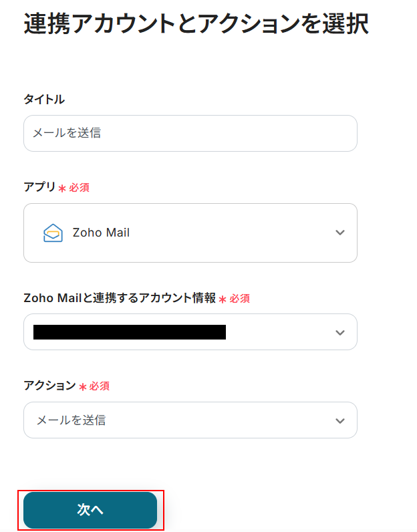Click the アプリ field label

(x=39, y=187)
